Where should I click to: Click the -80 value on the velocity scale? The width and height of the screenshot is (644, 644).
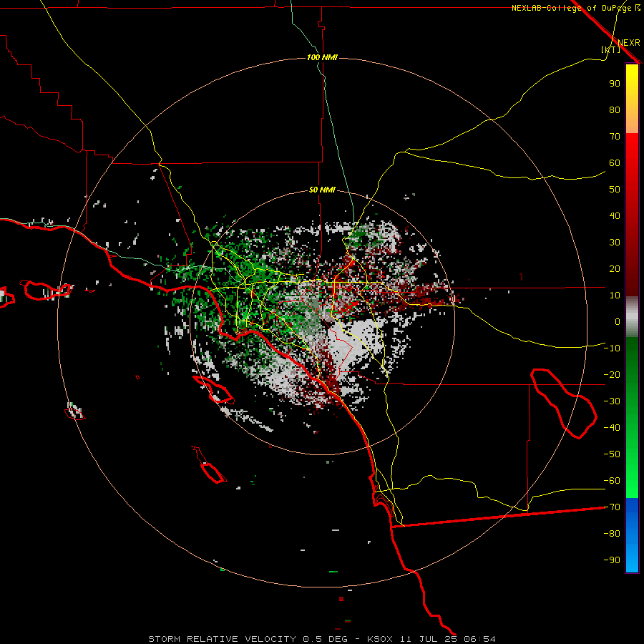point(612,534)
